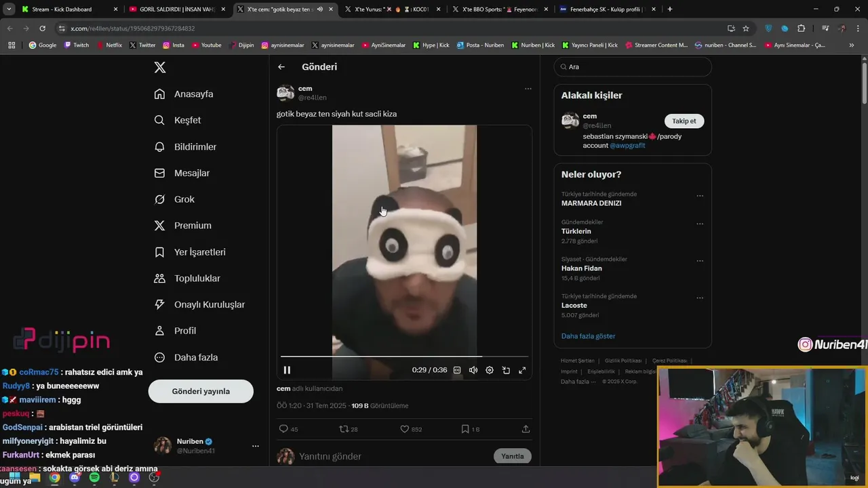Switch to the GORİL SALDIRDI YouTube tab
Viewport: 868px width, 488px height.
click(176, 9)
